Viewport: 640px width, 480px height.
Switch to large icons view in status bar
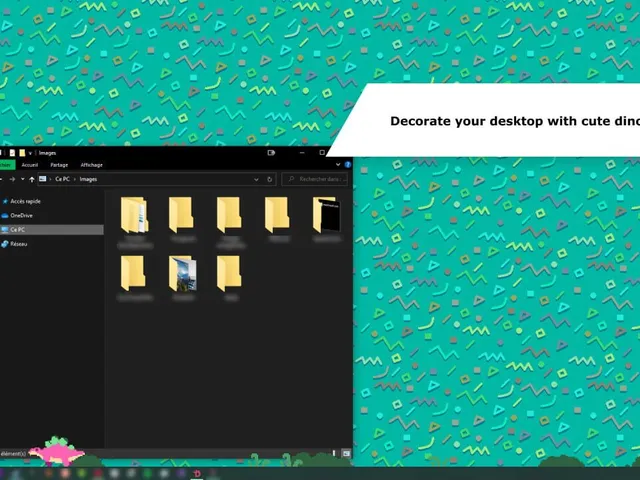[346, 453]
